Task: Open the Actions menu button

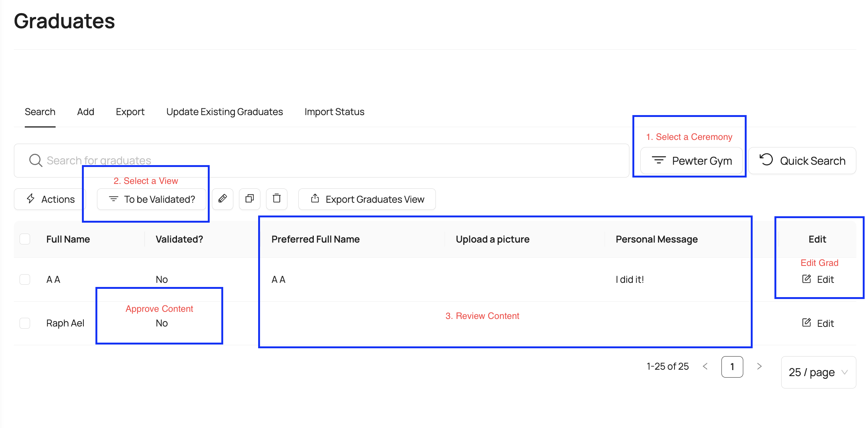Action: (x=50, y=199)
